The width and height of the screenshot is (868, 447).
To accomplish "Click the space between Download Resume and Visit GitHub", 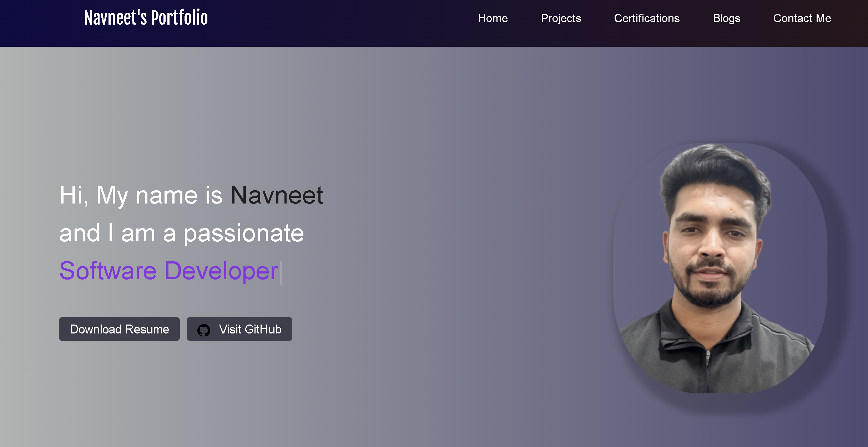I will tap(183, 329).
